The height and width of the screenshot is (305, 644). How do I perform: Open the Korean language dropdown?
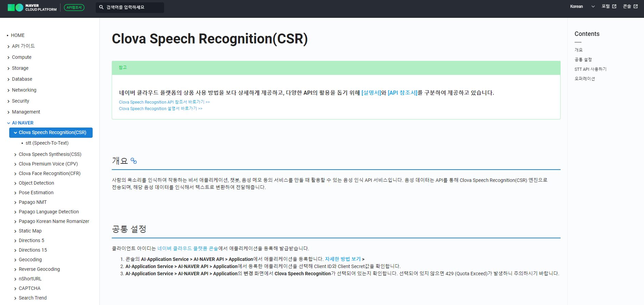tap(582, 6)
